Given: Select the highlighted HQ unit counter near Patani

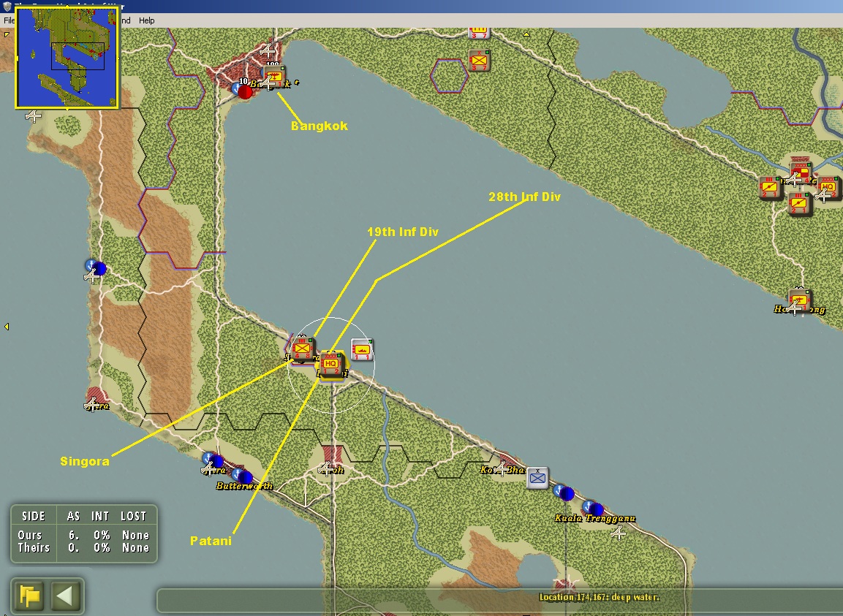Looking at the screenshot, I should coord(330,365).
